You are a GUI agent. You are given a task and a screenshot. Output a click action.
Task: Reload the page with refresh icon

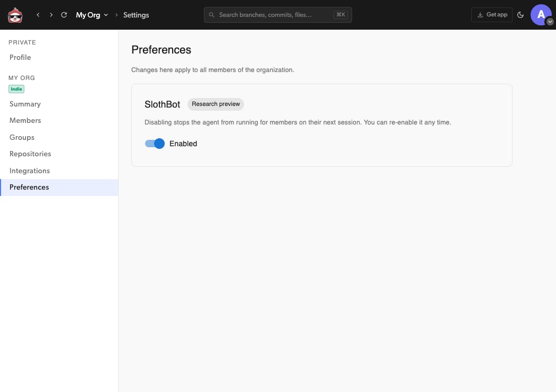tap(64, 15)
